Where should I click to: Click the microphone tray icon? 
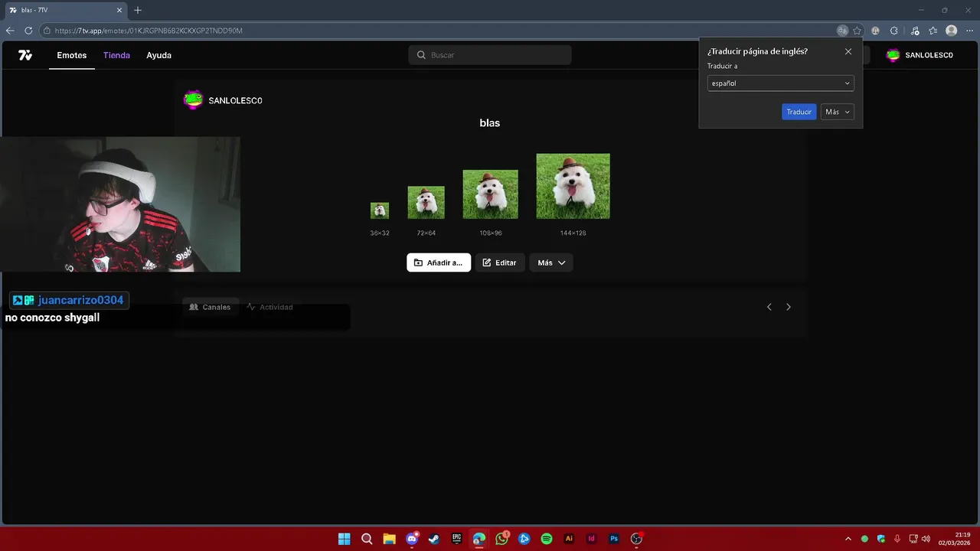pos(897,539)
